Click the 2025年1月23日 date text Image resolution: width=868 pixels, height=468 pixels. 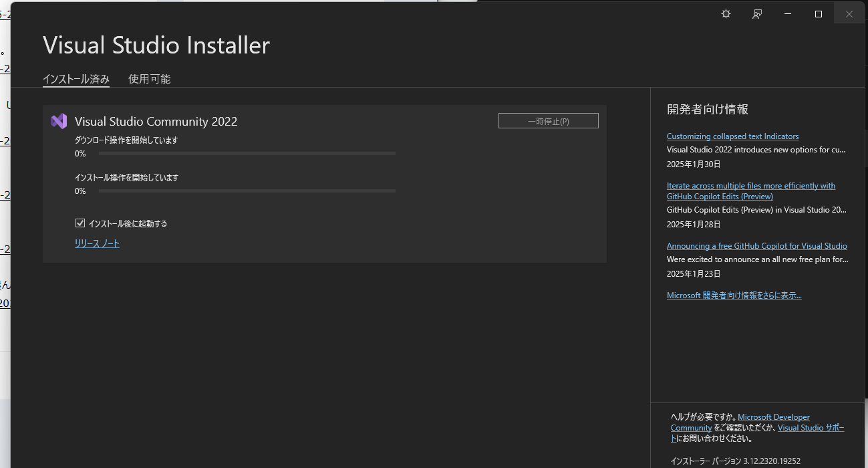[x=694, y=273]
